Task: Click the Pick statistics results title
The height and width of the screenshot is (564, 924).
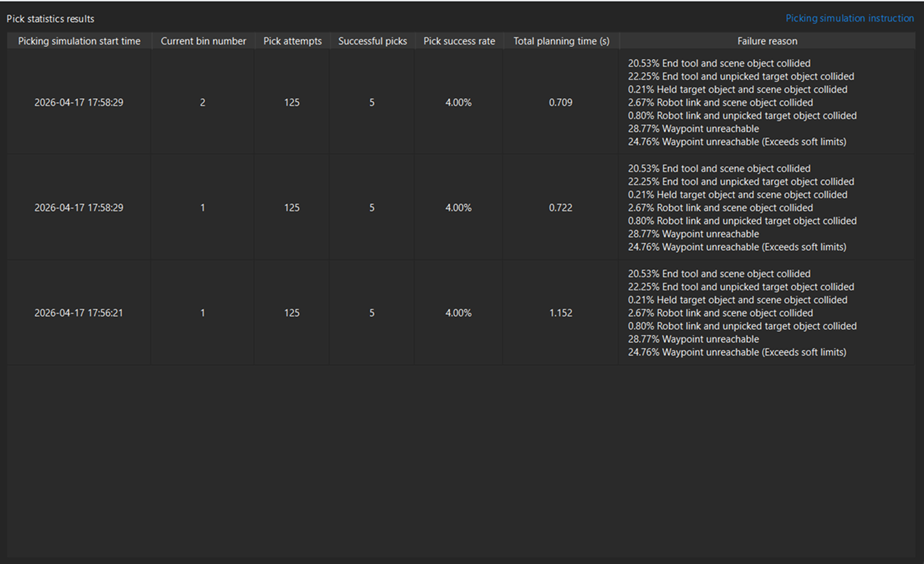Action: [x=50, y=19]
